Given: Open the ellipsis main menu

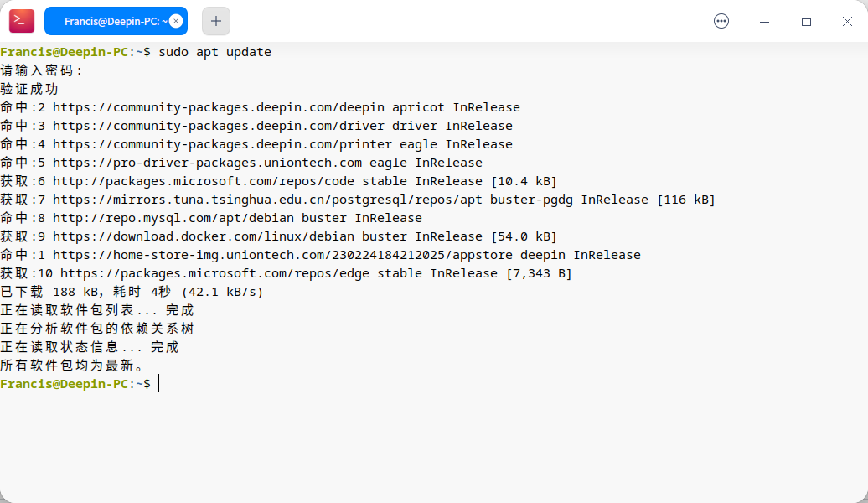Looking at the screenshot, I should coord(721,21).
